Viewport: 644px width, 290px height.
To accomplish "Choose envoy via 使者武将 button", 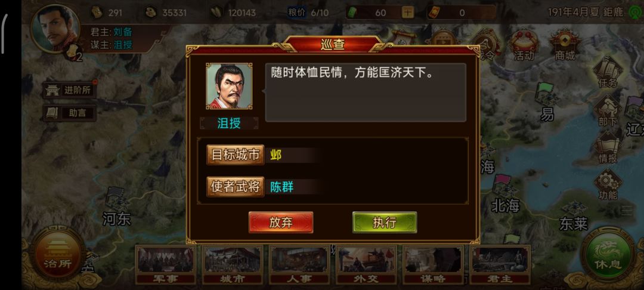I will pos(236,187).
